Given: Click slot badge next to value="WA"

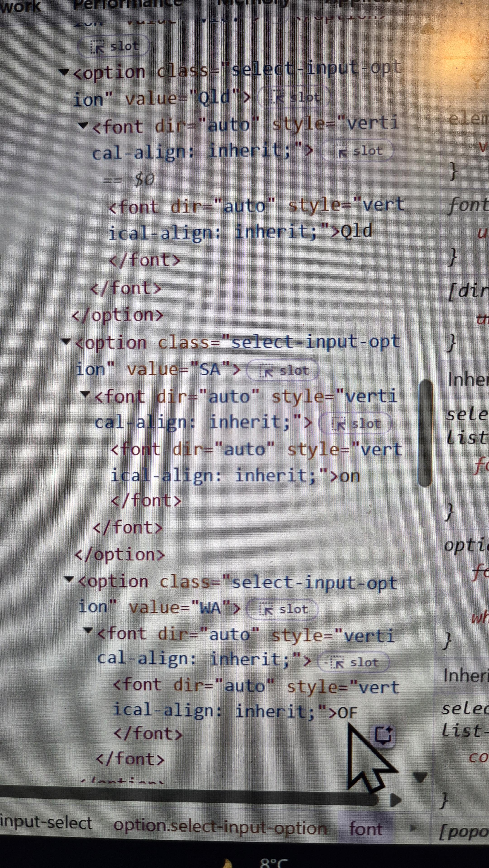Looking at the screenshot, I should [283, 609].
